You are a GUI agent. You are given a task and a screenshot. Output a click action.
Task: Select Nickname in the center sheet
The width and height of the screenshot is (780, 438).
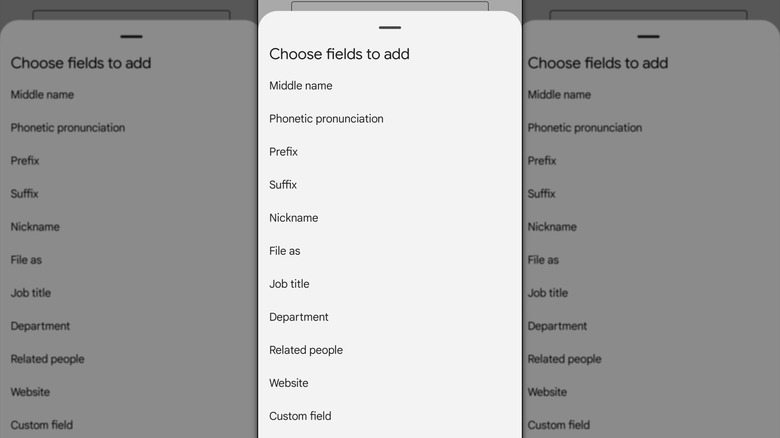294,218
